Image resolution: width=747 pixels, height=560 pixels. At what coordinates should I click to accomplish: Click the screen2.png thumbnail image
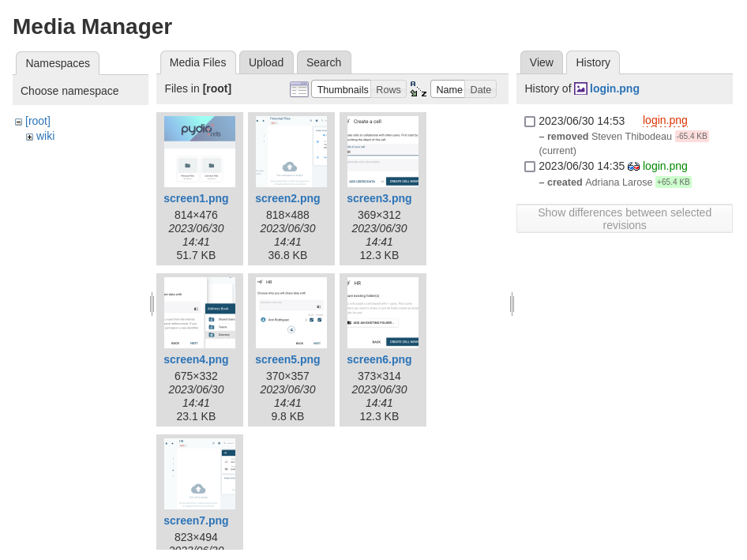(291, 152)
